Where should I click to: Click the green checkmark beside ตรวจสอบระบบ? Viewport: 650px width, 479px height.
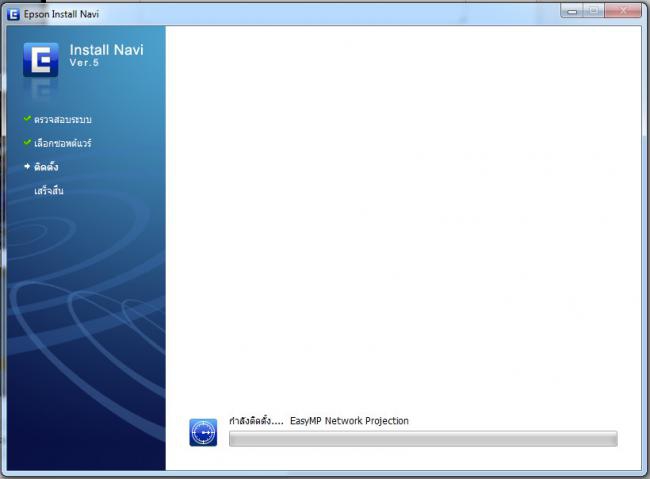(27, 119)
